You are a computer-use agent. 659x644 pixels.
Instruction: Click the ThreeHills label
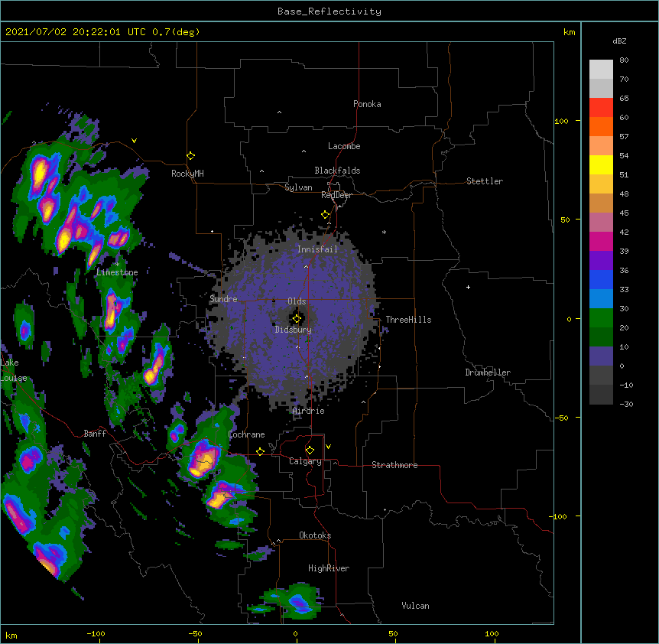pos(408,320)
